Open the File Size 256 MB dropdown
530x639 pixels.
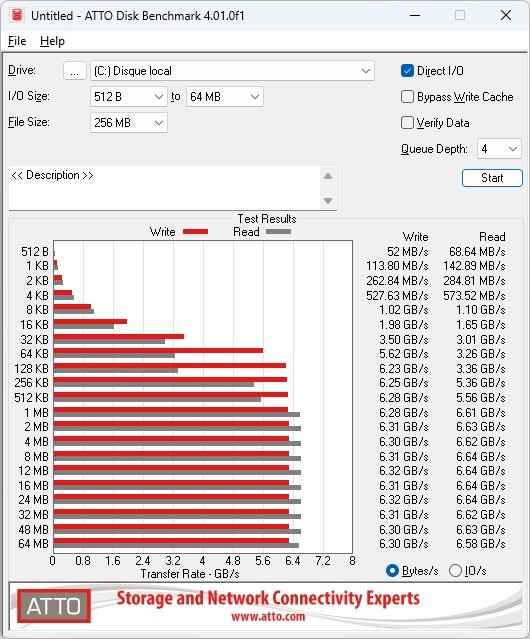[x=128, y=123]
